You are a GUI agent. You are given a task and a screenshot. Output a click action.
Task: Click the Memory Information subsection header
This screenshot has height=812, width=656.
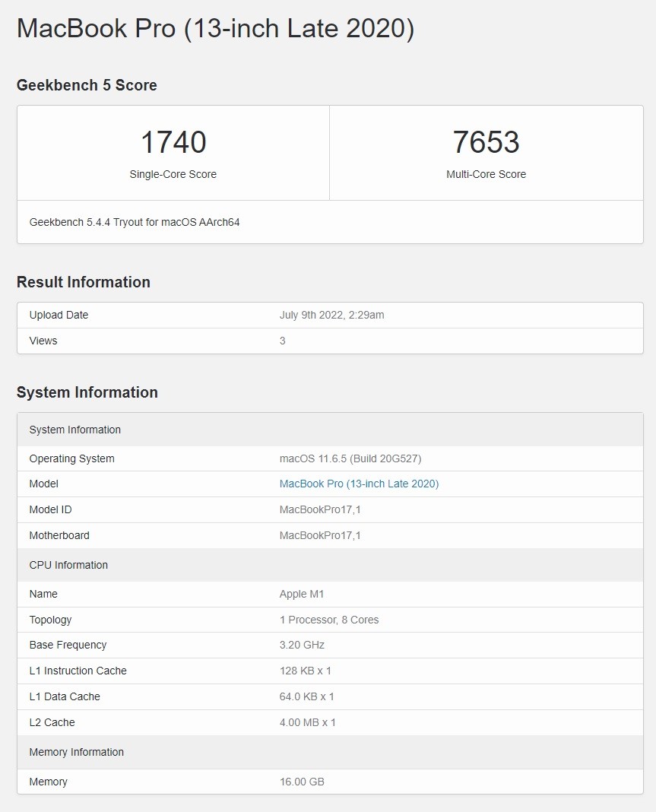point(76,752)
